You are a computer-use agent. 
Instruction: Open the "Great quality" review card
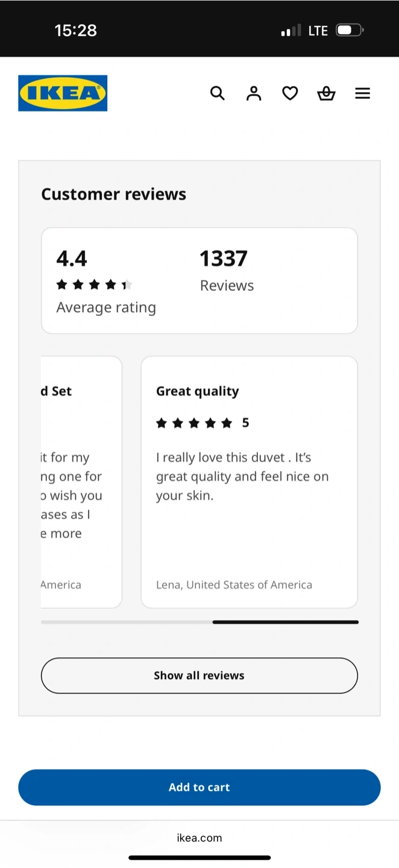249,482
